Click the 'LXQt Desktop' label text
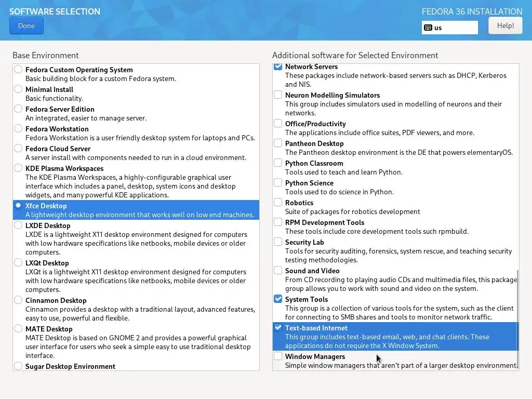Viewport: 532px width, 399px height. coord(47,263)
